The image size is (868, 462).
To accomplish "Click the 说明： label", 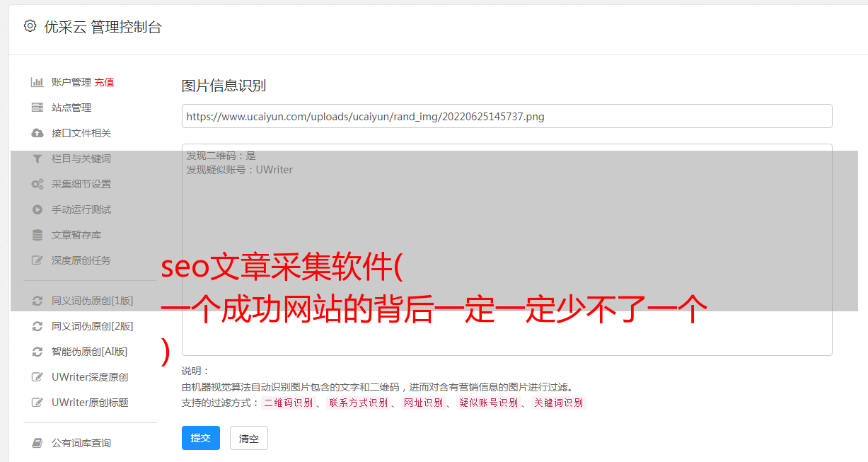I will pyautogui.click(x=195, y=371).
